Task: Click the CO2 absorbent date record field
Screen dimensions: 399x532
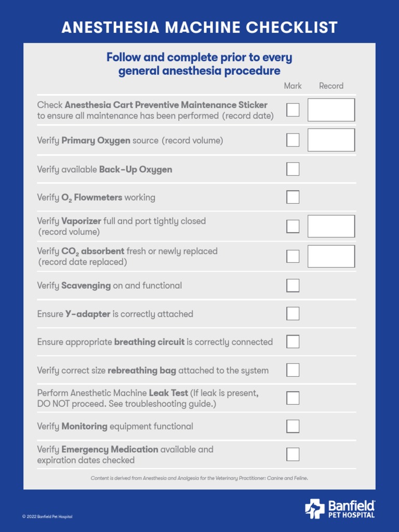Action: pyautogui.click(x=331, y=256)
